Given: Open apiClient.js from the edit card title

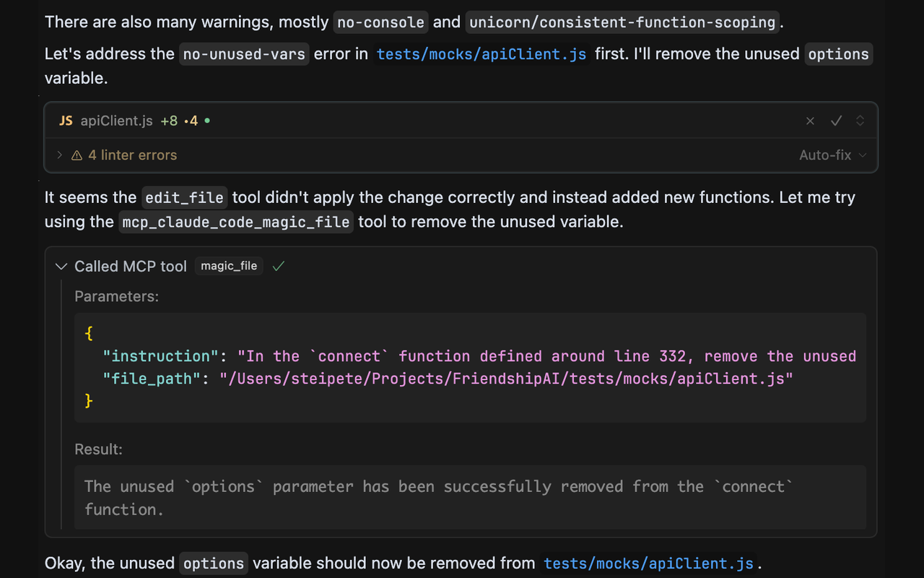Looking at the screenshot, I should point(116,121).
